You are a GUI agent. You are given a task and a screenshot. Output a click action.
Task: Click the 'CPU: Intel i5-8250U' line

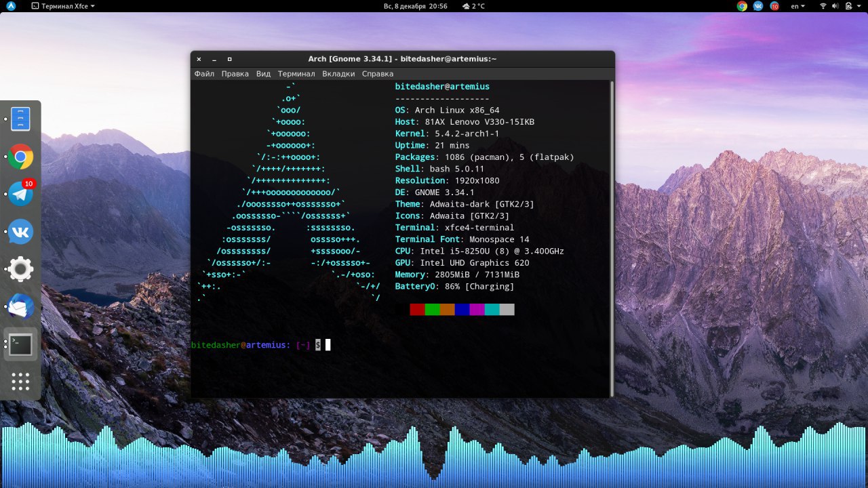point(479,251)
